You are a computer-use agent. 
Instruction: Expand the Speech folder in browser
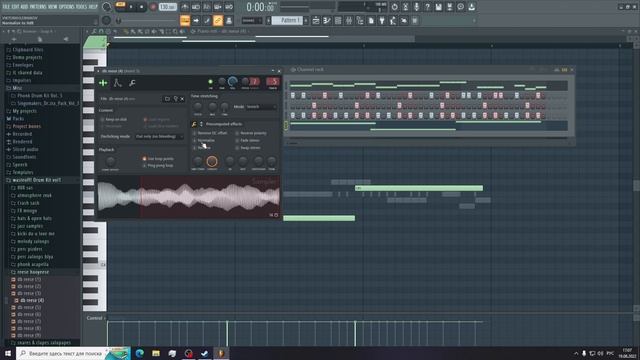point(20,164)
